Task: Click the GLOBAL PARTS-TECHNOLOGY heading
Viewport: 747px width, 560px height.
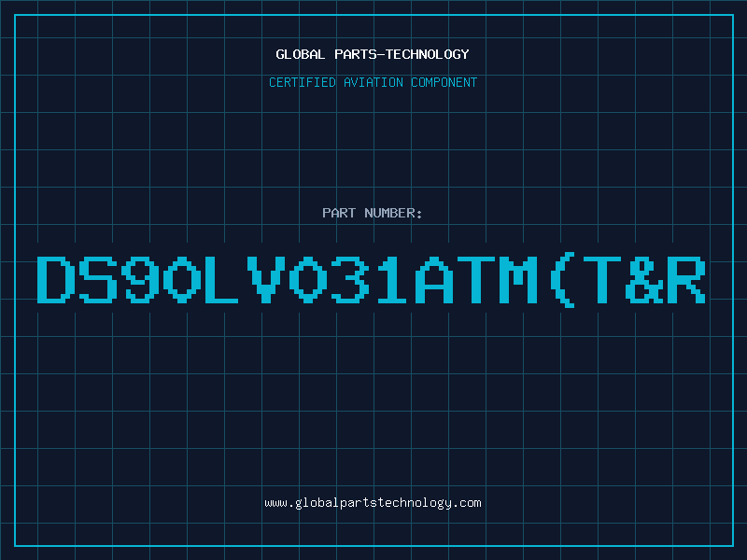Action: [x=373, y=54]
